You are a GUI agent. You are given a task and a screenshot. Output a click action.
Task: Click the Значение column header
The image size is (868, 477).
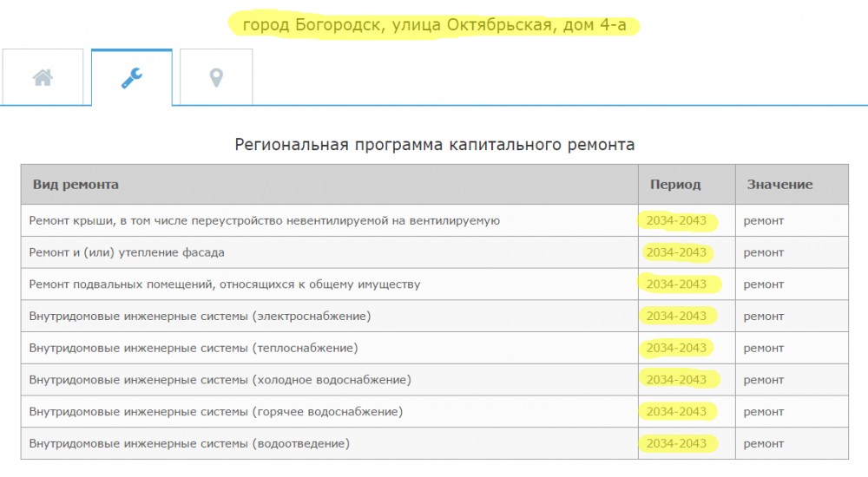pyautogui.click(x=778, y=185)
